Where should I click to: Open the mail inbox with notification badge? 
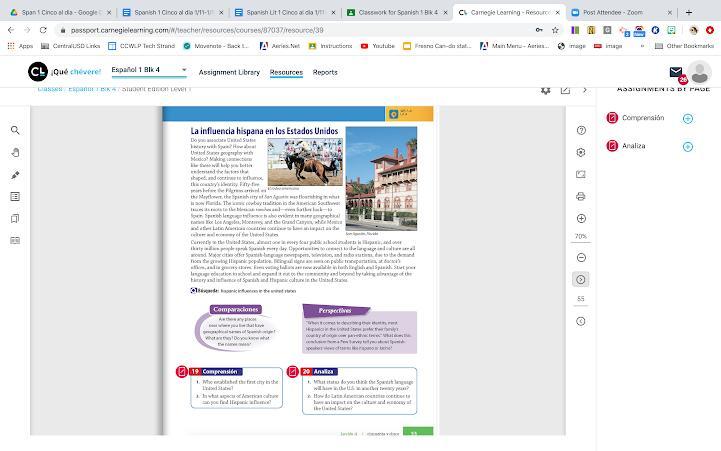tap(677, 73)
